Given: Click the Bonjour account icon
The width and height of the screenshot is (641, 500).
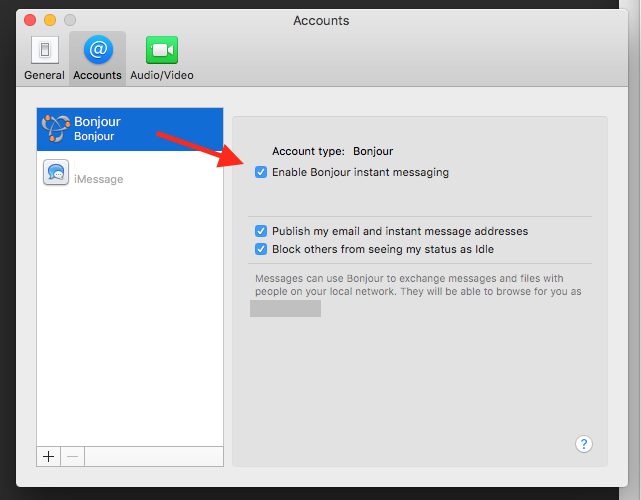Looking at the screenshot, I should point(56,128).
